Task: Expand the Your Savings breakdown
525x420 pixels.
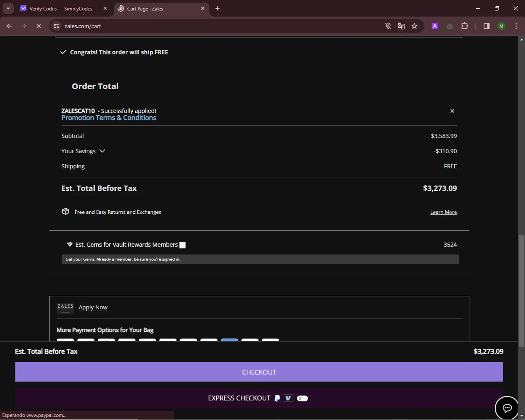Action: (x=102, y=151)
